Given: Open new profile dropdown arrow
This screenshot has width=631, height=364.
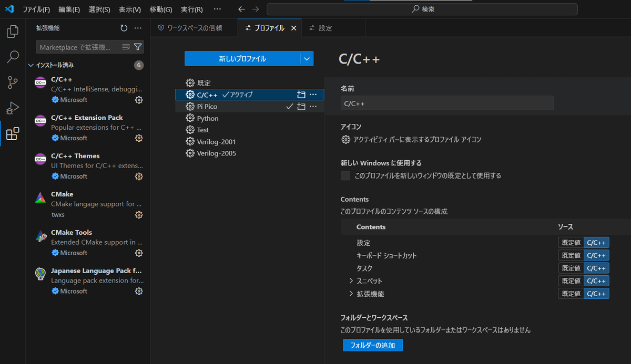Looking at the screenshot, I should (x=307, y=59).
